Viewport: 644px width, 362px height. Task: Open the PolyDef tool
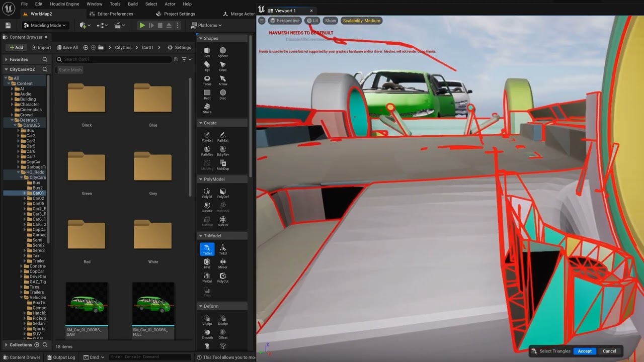(223, 193)
